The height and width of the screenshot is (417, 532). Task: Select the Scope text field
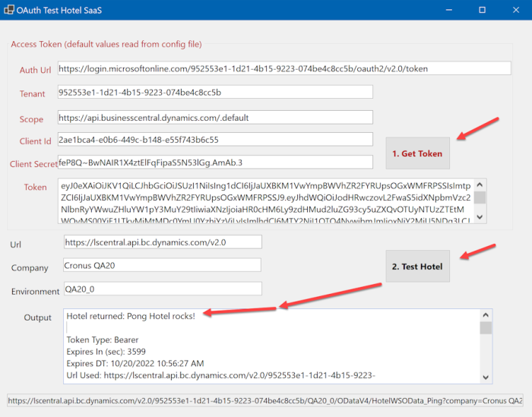click(x=215, y=118)
